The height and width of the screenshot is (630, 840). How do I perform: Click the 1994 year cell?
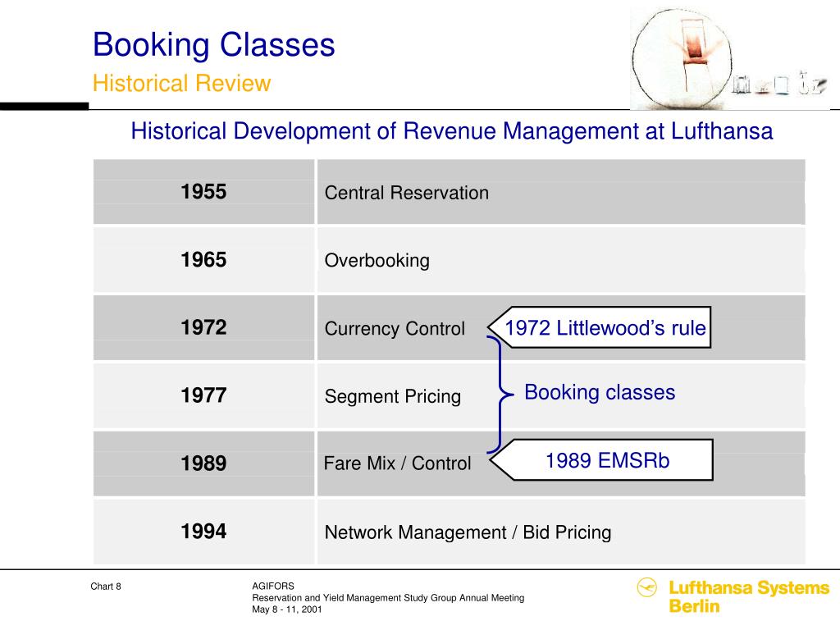(203, 532)
